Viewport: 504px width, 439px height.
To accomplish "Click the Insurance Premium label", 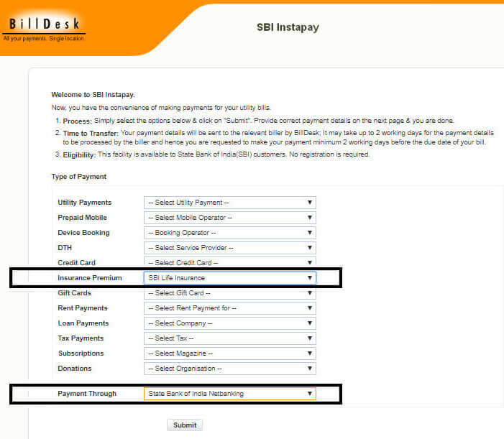I will coord(90,278).
